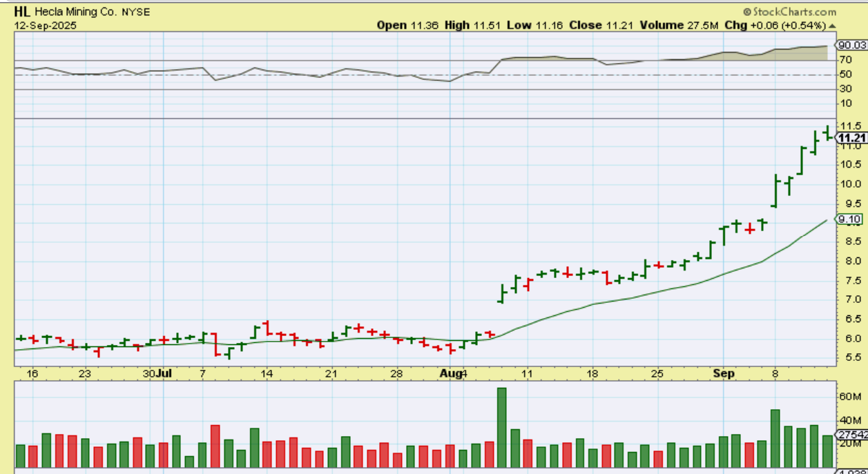Click the rightmost green volume bar
Viewport: 868px width, 474px height.
coord(827,452)
